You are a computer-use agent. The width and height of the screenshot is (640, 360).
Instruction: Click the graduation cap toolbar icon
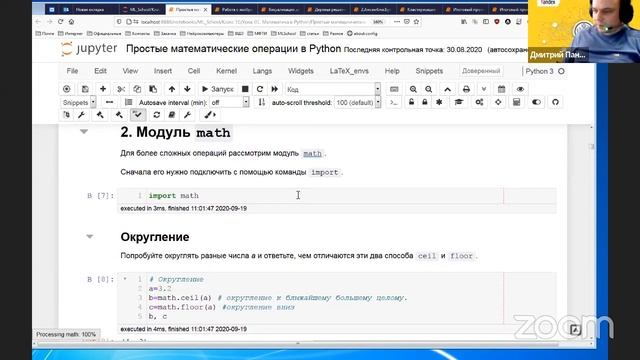coord(459,102)
